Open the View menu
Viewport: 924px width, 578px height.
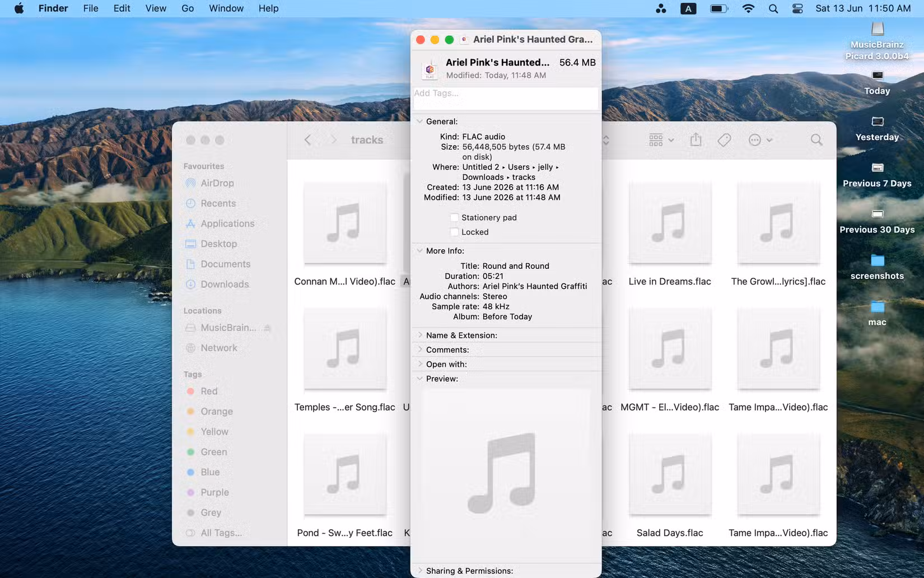156,8
